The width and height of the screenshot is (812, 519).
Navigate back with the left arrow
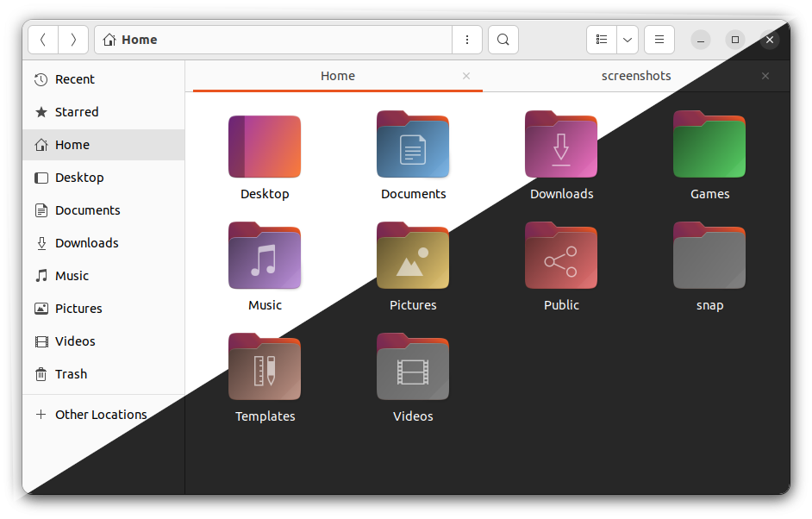point(42,40)
